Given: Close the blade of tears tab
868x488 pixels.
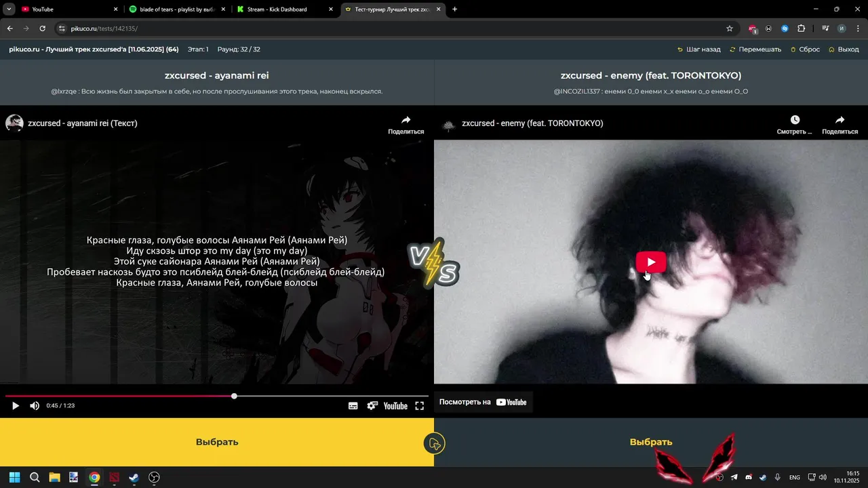Looking at the screenshot, I should coord(223,9).
